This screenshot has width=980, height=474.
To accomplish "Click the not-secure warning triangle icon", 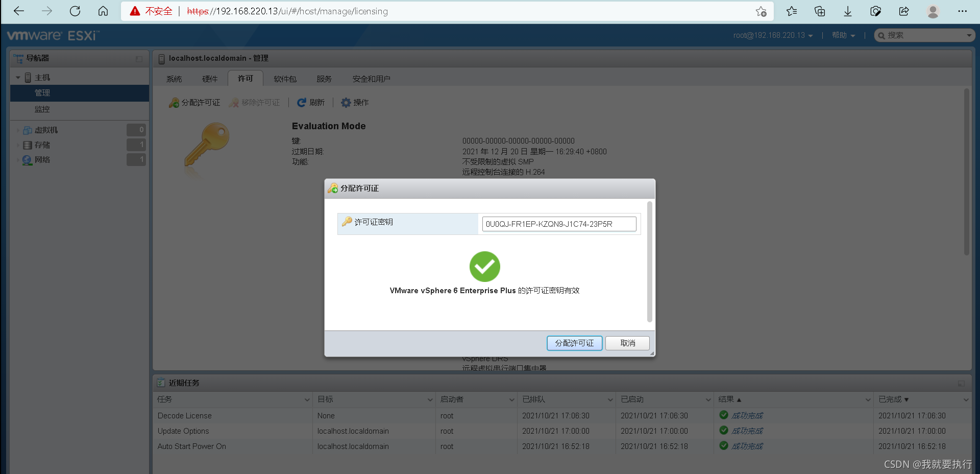I will 135,11.
